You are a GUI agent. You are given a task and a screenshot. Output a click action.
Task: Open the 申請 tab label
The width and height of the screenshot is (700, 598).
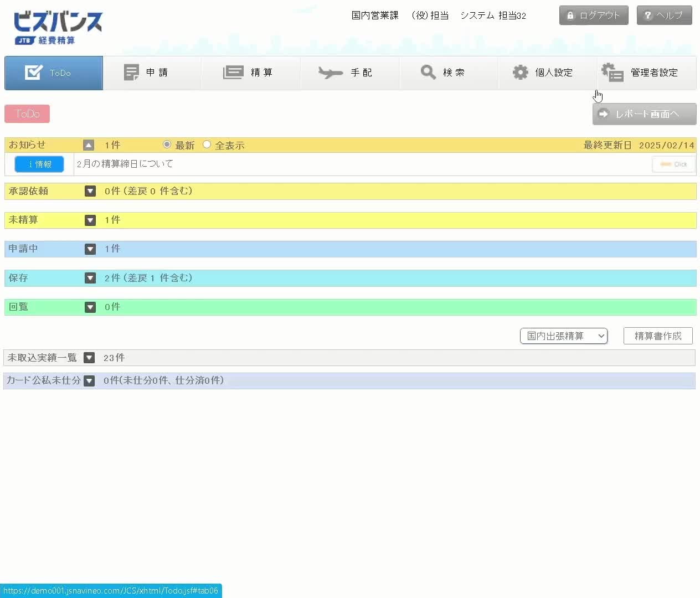point(157,73)
